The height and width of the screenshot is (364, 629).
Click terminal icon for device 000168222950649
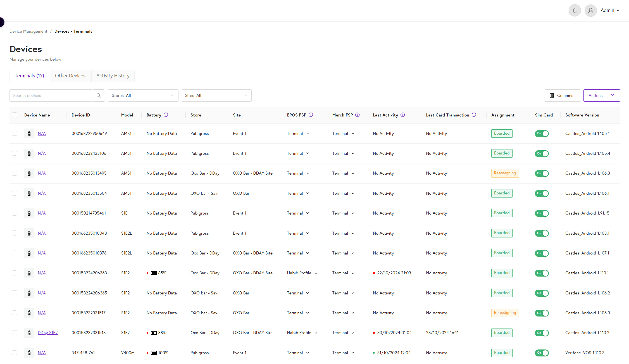pyautogui.click(x=29, y=134)
